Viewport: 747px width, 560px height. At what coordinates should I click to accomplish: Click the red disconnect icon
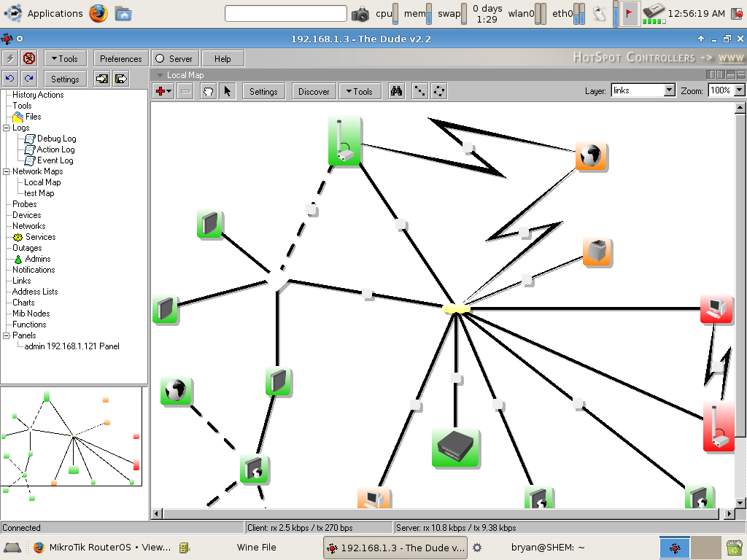(29, 58)
